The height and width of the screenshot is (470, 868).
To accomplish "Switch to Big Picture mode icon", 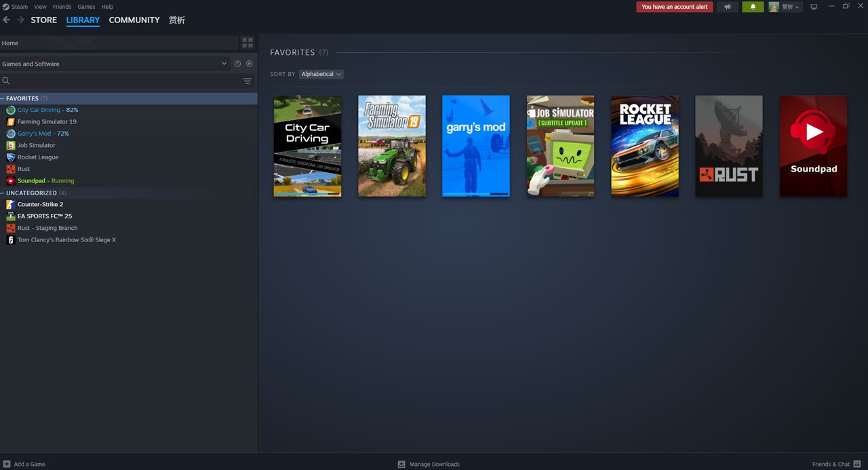I will [814, 7].
